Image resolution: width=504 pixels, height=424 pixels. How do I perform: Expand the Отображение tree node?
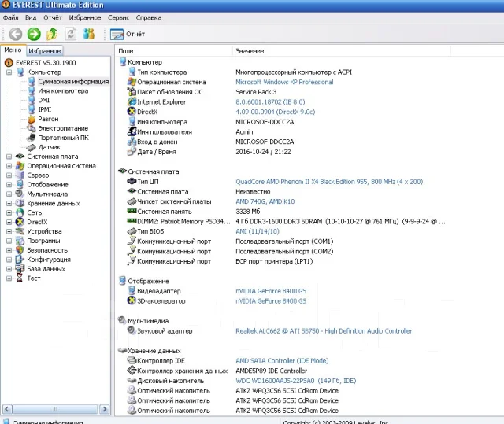[9, 185]
